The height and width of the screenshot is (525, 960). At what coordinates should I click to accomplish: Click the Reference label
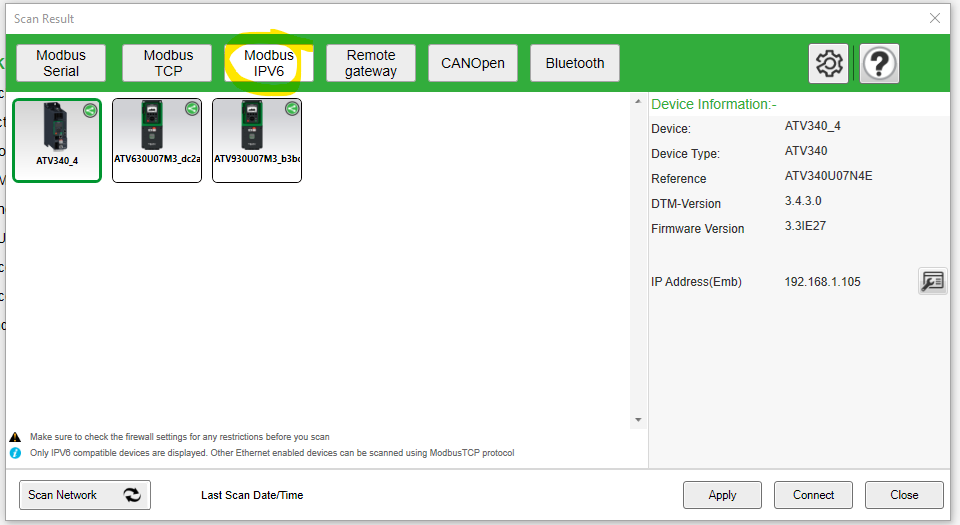pyautogui.click(x=678, y=179)
